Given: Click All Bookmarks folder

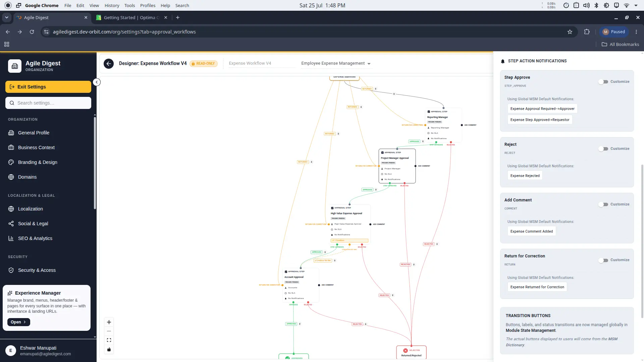Looking at the screenshot, I should point(621,44).
